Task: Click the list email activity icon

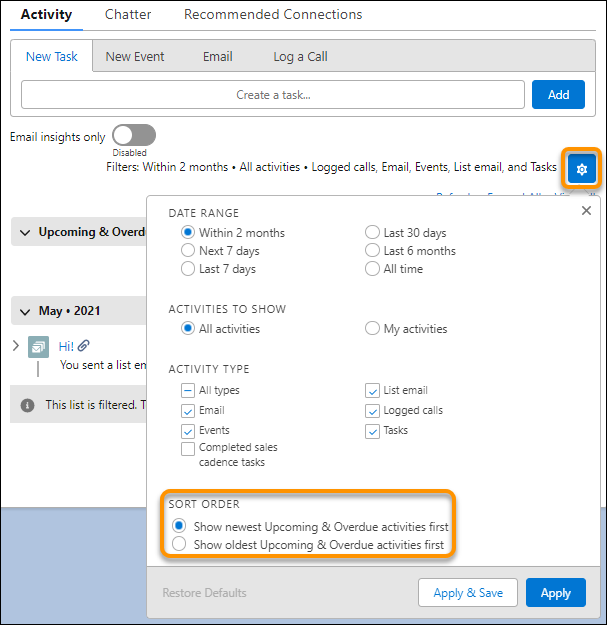Action: pyautogui.click(x=38, y=346)
